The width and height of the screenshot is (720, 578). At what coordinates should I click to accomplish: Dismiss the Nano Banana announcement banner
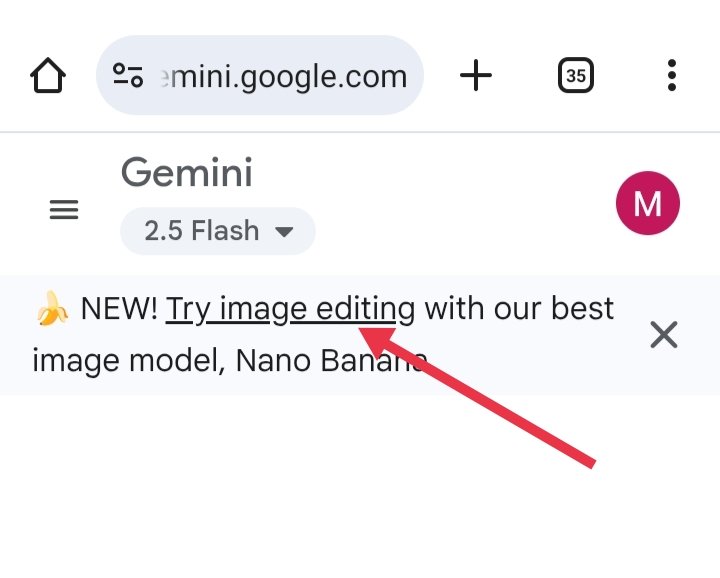pos(664,335)
